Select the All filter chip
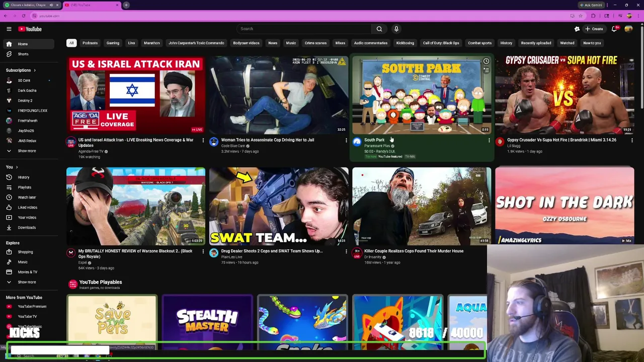The image size is (644, 362). [71, 43]
